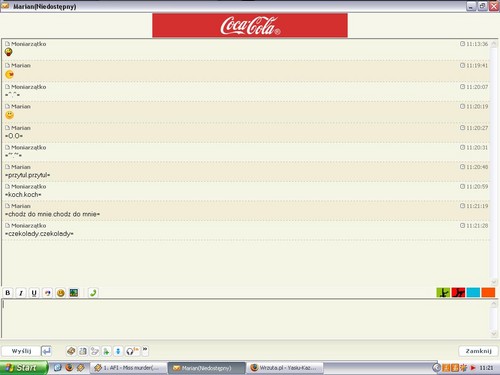
Task: Toggle italic text formatting
Action: 21,293
